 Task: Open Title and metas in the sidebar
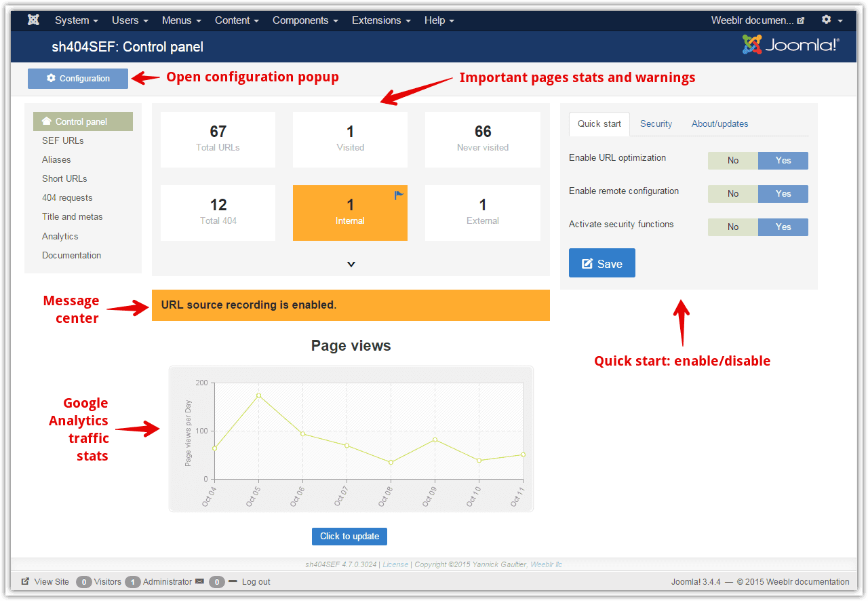pos(73,216)
